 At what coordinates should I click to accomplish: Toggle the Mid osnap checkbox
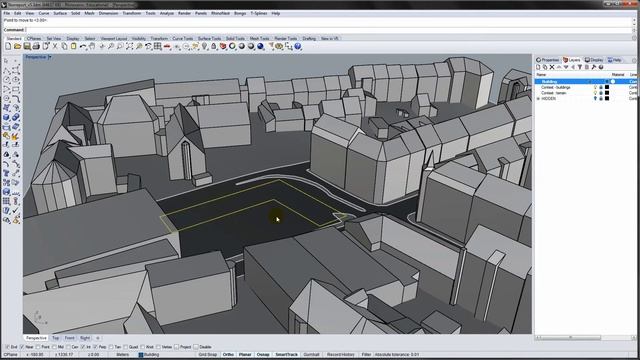pyautogui.click(x=54, y=347)
